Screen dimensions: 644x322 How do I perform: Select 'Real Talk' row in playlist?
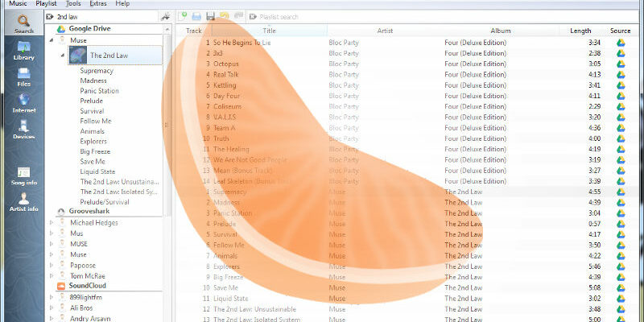pyautogui.click(x=407, y=75)
